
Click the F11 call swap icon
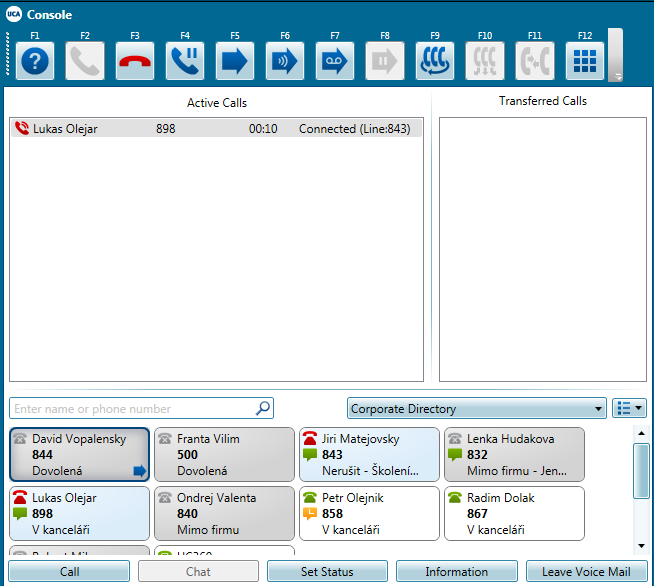point(535,61)
